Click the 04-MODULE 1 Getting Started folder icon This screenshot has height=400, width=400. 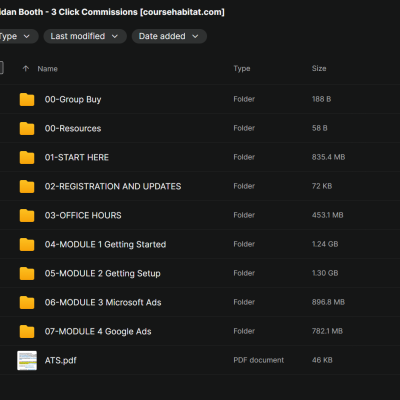[x=27, y=244]
